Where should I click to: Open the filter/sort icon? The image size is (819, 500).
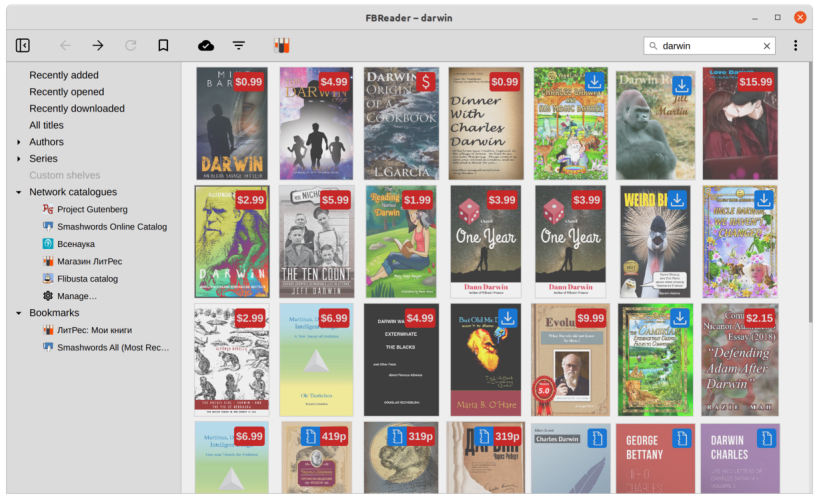pyautogui.click(x=239, y=45)
